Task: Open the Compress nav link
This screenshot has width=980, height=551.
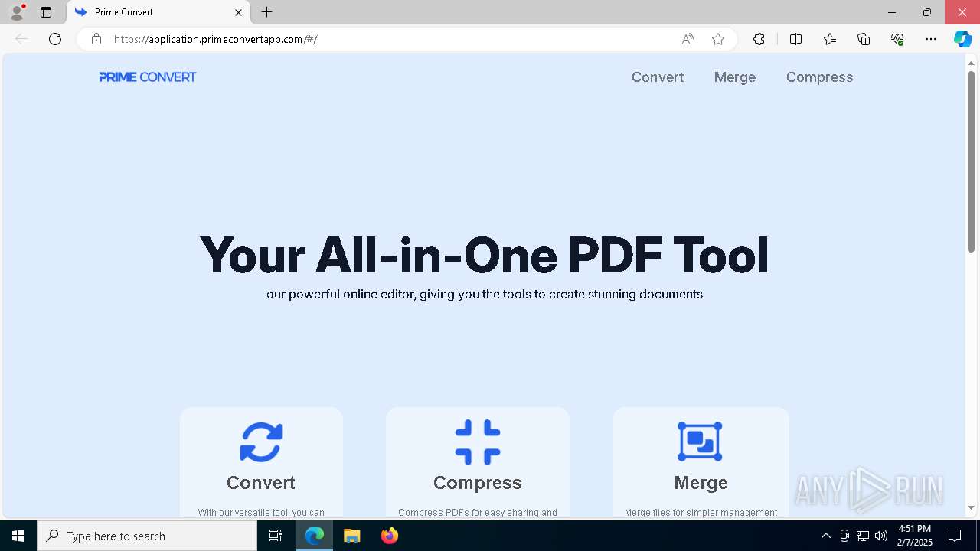Action: coord(819,77)
